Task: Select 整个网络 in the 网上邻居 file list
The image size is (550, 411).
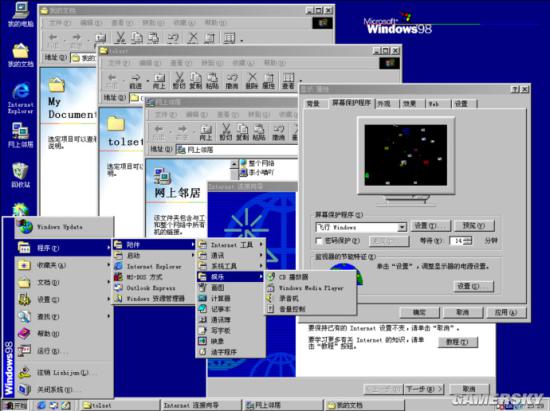Action: point(257,163)
